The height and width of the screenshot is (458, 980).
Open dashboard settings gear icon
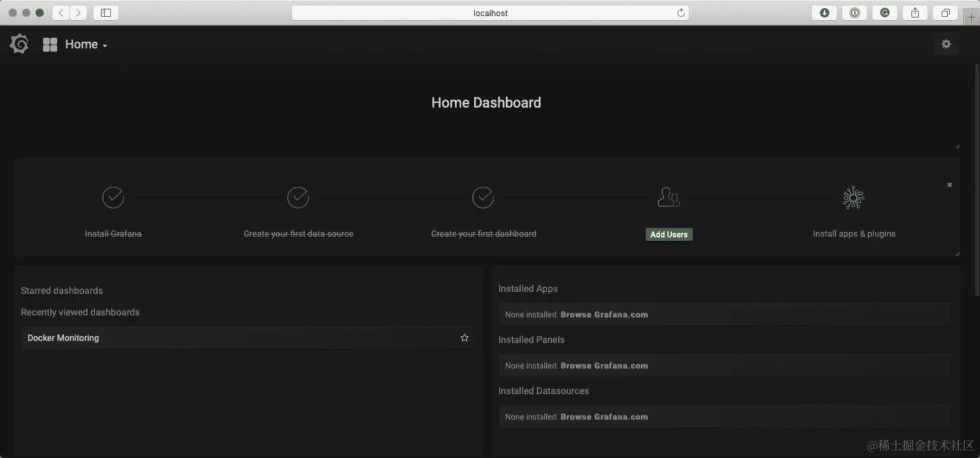pos(946,44)
